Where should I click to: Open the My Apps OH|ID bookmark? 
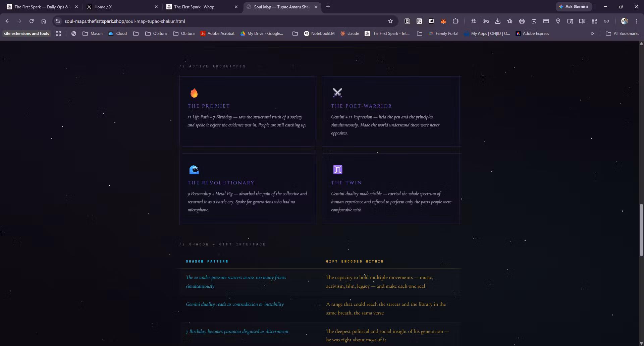click(487, 34)
